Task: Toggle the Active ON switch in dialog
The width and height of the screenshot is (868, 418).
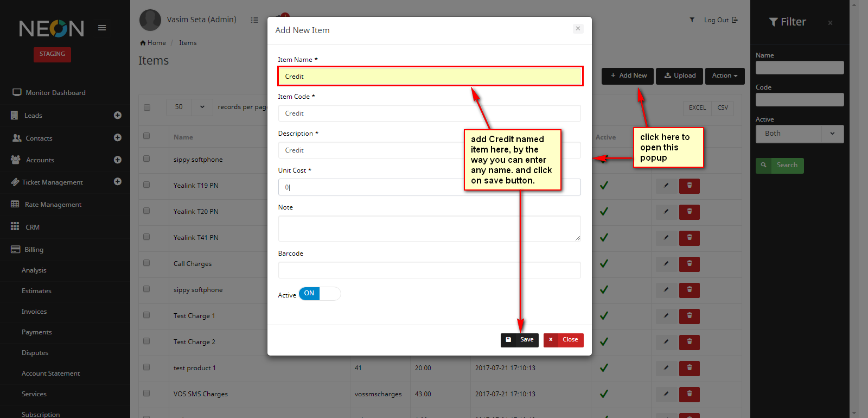Action: tap(319, 294)
